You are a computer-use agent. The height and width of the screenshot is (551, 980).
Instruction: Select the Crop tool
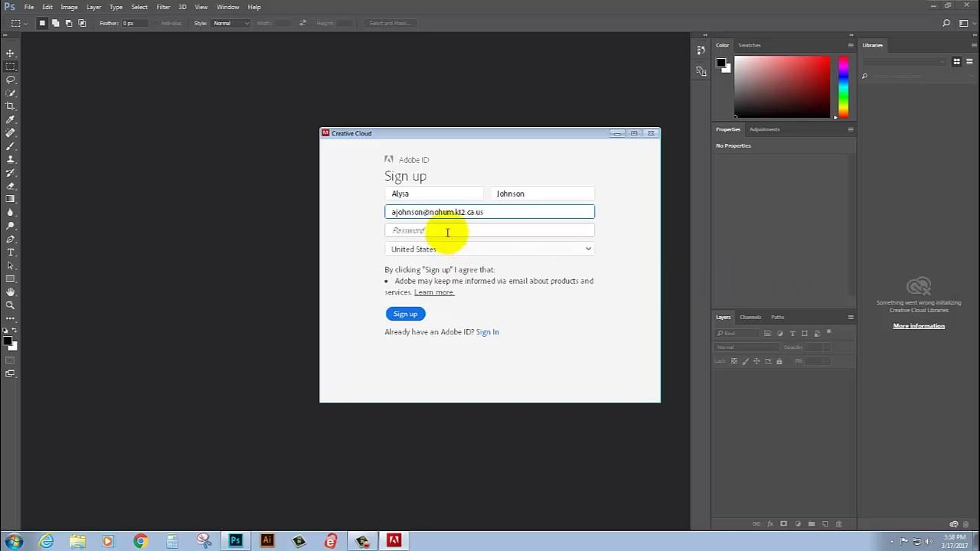[11, 106]
